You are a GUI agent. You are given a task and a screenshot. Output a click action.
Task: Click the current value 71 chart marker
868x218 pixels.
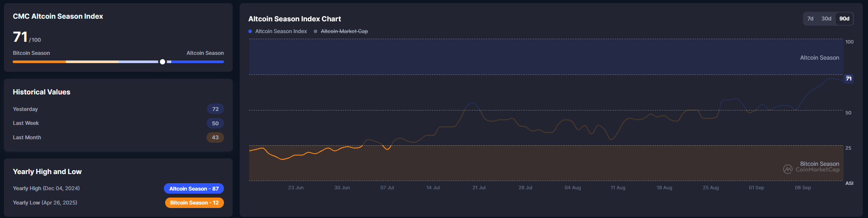848,79
